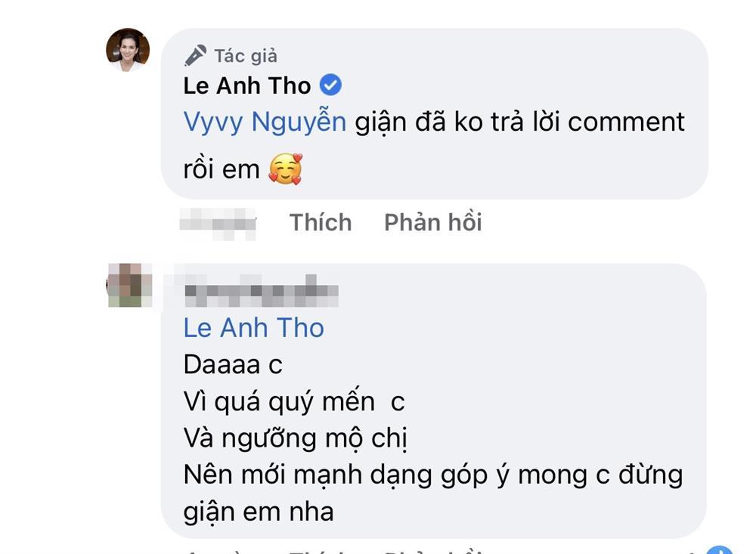
Task: Click the blue verified badge beside Le Anh Tho
Action: point(330,85)
